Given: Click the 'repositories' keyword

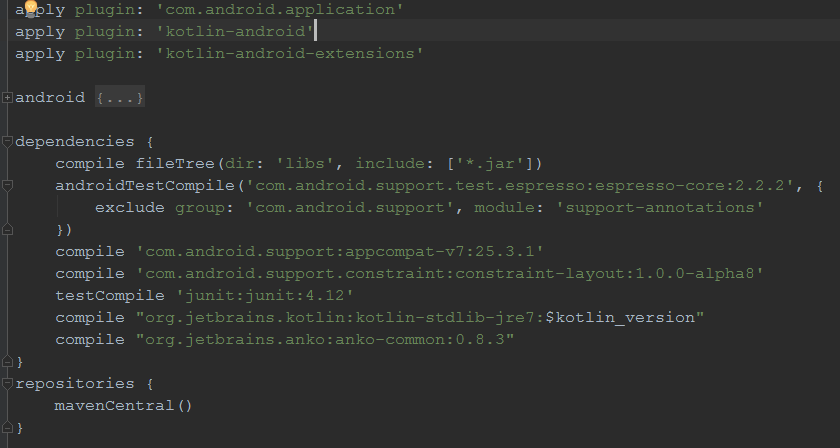Looking at the screenshot, I should click(x=74, y=384).
